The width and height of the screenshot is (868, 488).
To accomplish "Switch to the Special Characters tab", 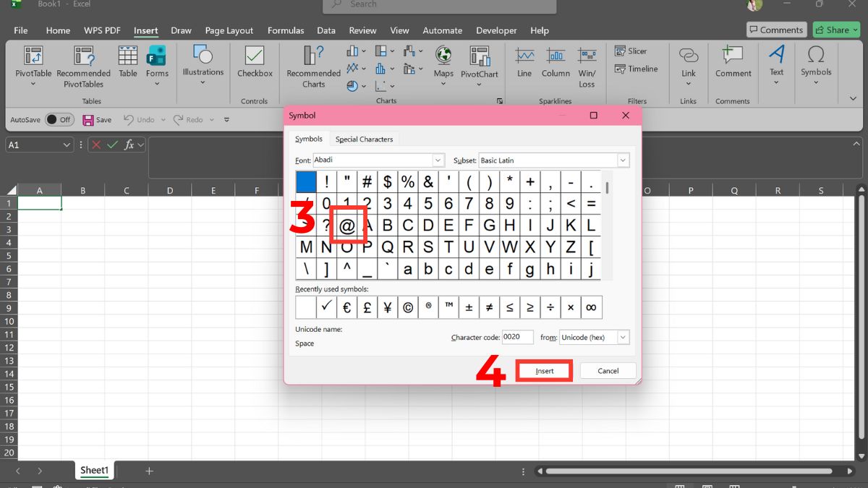I will tap(364, 138).
